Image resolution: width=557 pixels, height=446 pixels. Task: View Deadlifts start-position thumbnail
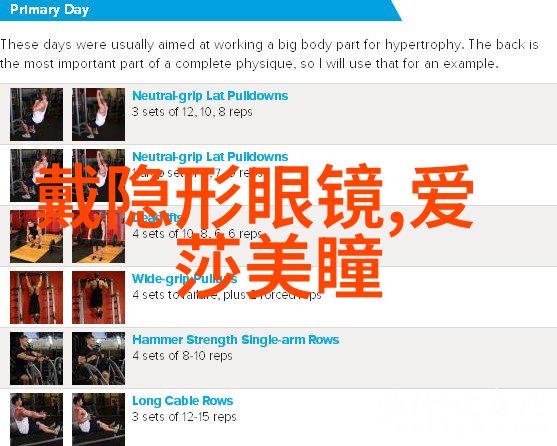pos(37,236)
